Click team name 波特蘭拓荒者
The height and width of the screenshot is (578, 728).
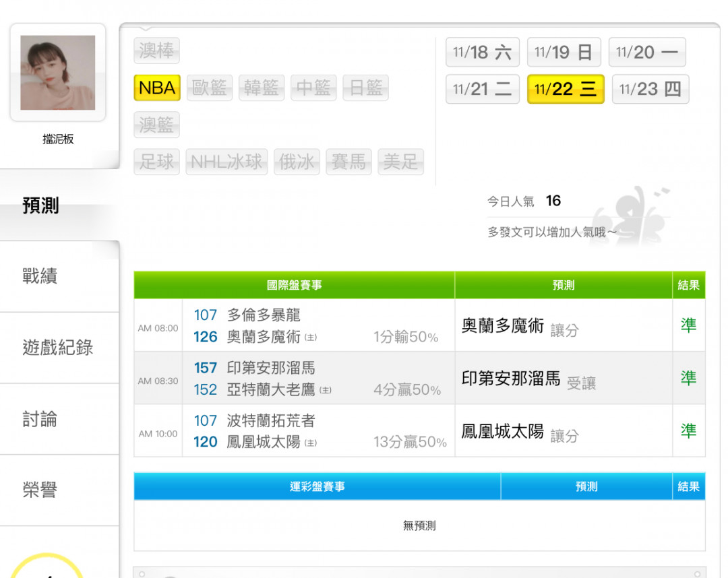tap(271, 421)
